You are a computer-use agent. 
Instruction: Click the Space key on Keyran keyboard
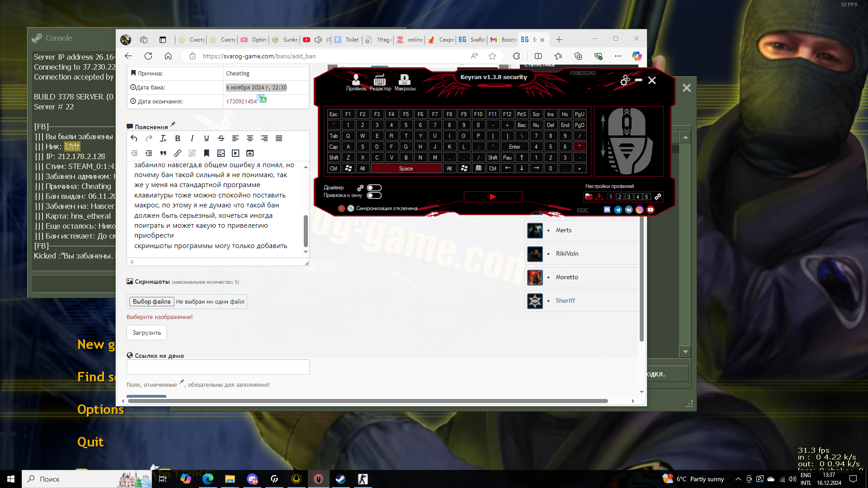pos(406,169)
